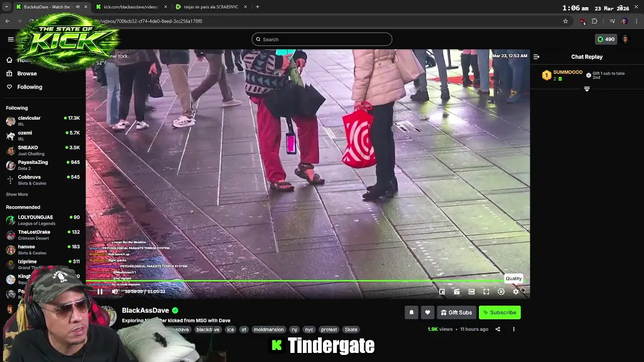Open hanvee recommended channel
This screenshot has height=362, width=644.
pos(43,250)
